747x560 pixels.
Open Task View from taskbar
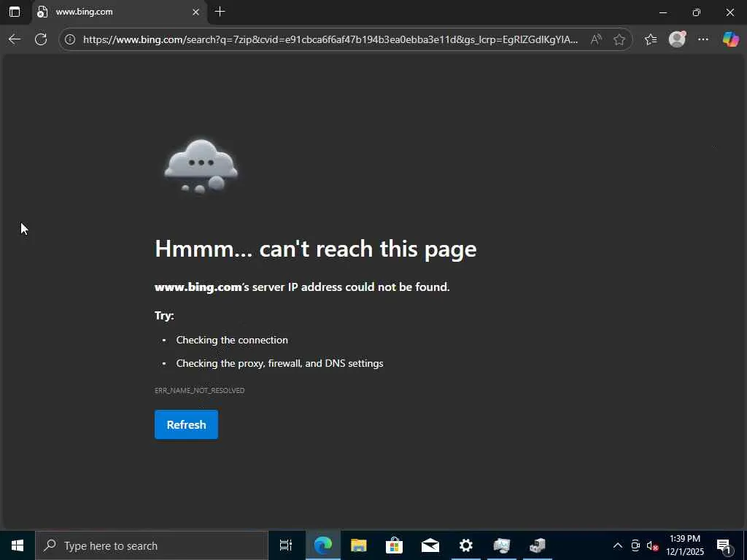(286, 545)
